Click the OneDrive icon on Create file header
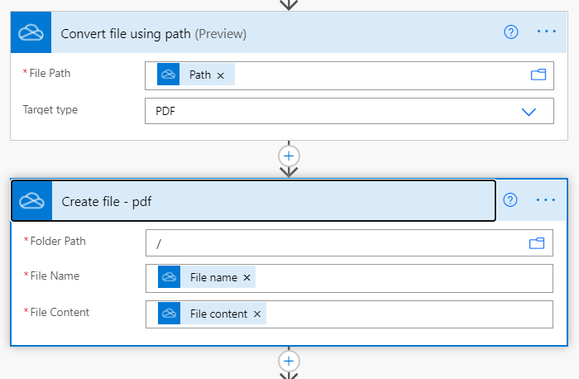Image resolution: width=579 pixels, height=379 pixels. (x=32, y=201)
